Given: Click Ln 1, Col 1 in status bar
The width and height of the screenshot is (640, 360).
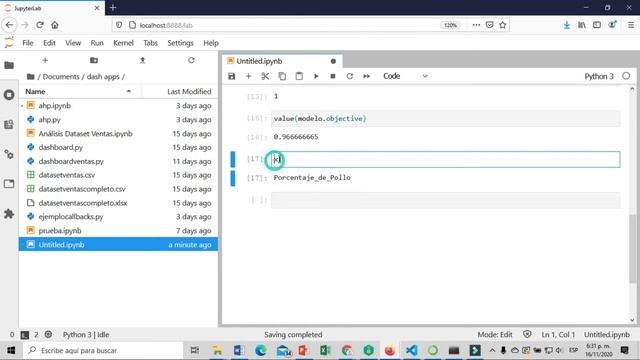Looking at the screenshot, I should point(558,335).
